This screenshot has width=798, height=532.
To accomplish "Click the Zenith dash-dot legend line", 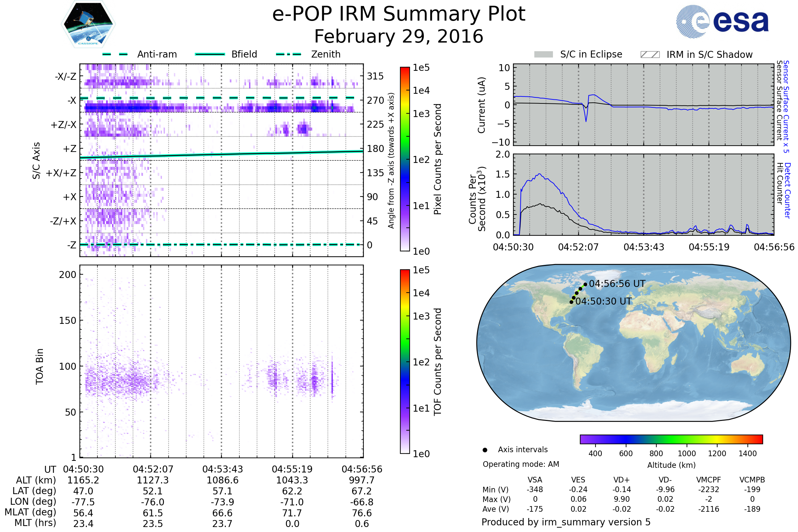I will (288, 54).
